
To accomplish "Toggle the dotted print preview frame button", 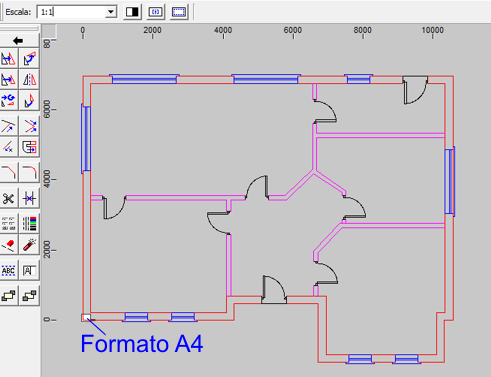I will pos(179,12).
